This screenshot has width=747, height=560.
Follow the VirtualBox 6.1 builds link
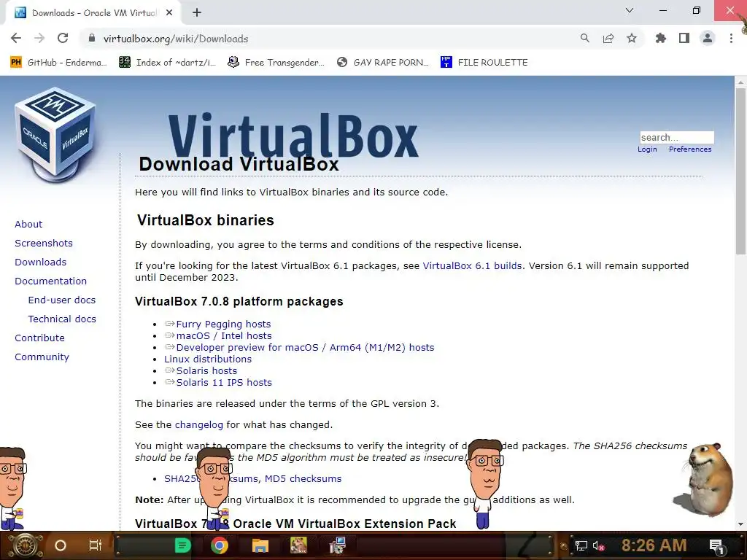pyautogui.click(x=472, y=265)
